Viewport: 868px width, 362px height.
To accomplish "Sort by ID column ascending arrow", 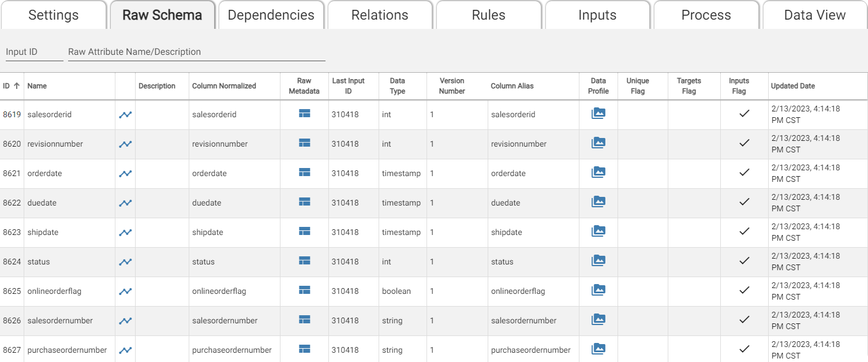I will (17, 86).
